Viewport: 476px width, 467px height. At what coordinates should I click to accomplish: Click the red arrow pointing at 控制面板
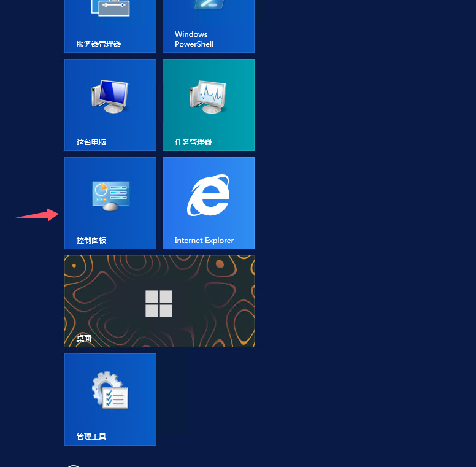[x=38, y=215]
